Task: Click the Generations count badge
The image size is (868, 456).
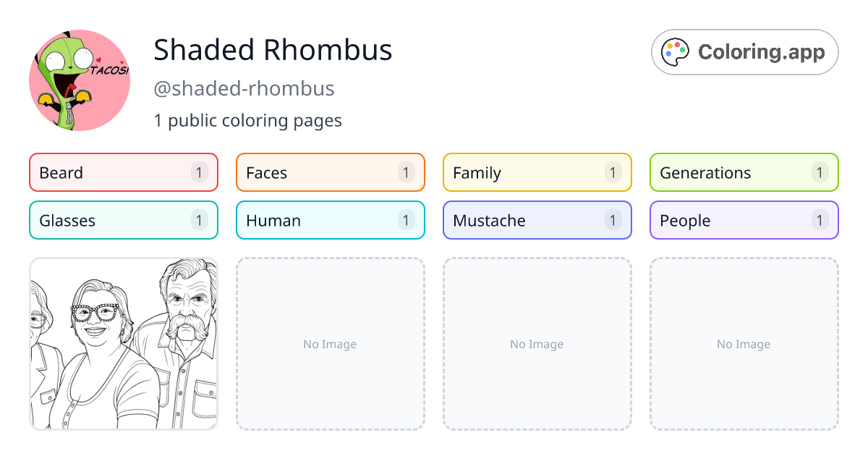Action: [x=820, y=172]
